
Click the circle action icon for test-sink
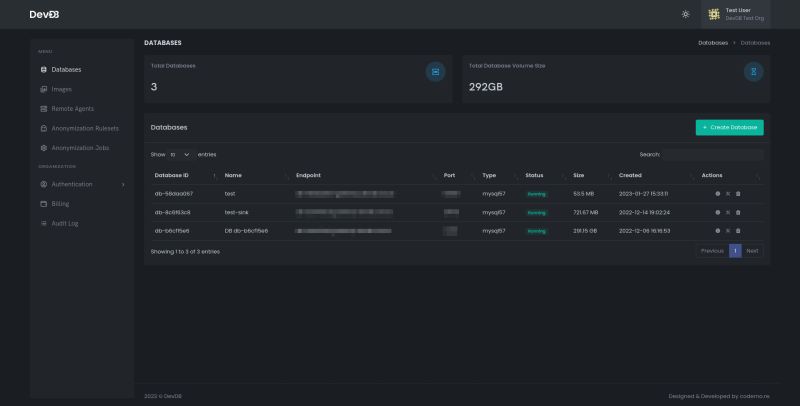(718, 212)
